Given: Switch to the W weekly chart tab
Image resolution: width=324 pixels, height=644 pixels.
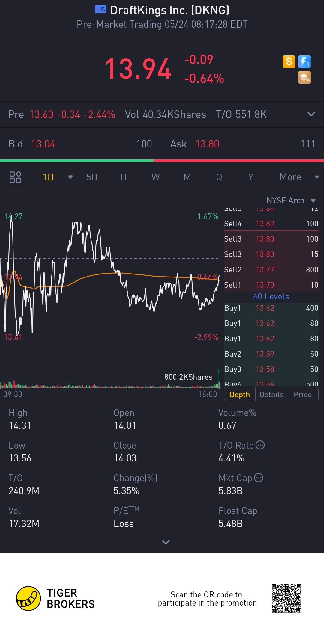Looking at the screenshot, I should [x=155, y=177].
